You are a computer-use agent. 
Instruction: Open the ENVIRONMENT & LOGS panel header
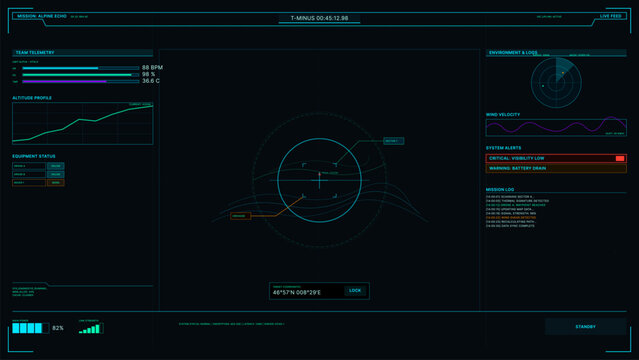(x=556, y=53)
